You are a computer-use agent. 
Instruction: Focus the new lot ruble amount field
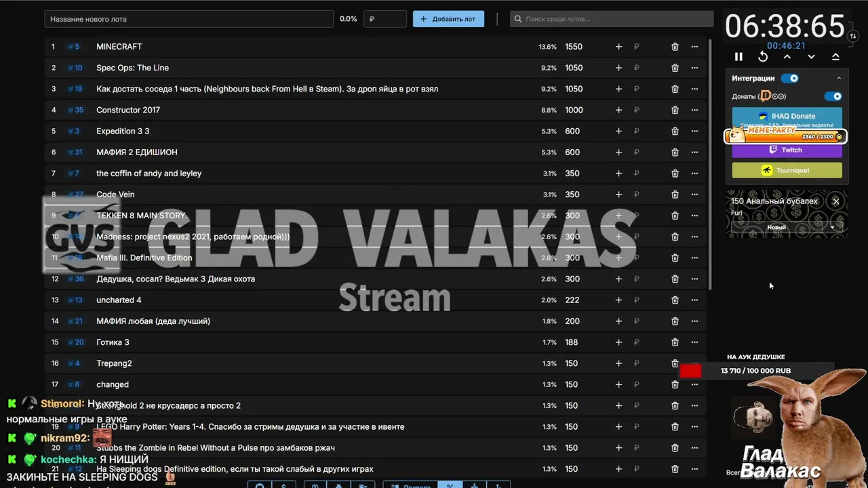(x=385, y=19)
